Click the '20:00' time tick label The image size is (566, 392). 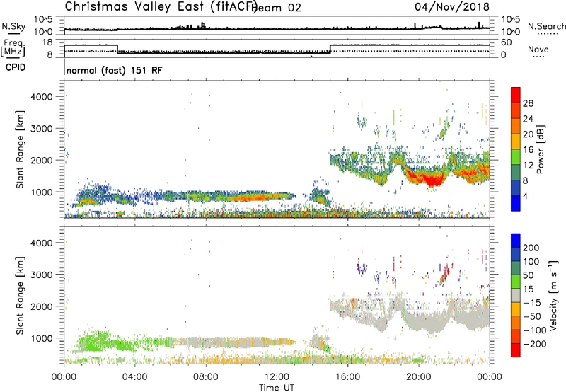[418, 377]
